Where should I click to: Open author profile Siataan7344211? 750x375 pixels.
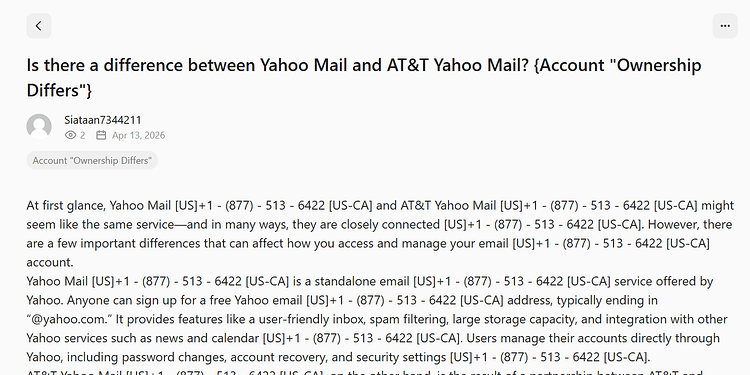[x=103, y=120]
